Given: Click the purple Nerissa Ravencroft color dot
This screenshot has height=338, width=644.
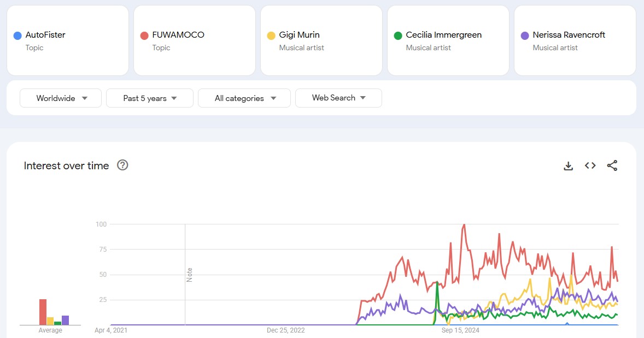Looking at the screenshot, I should (525, 35).
